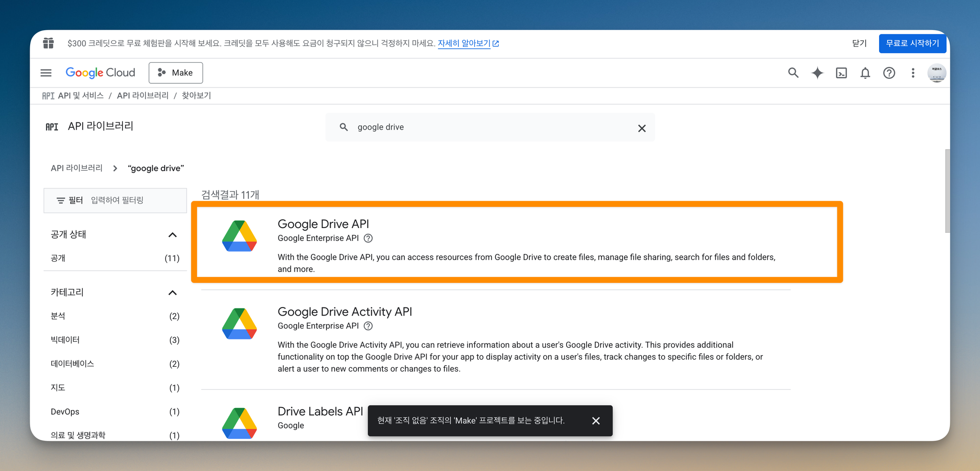Image resolution: width=980 pixels, height=471 pixels.
Task: Click the user account avatar
Action: 936,73
